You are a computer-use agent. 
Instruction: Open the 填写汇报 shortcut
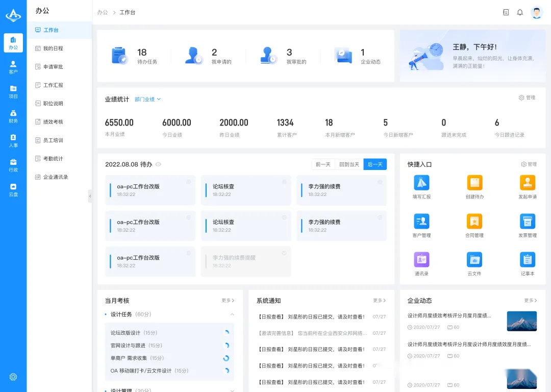coord(421,183)
